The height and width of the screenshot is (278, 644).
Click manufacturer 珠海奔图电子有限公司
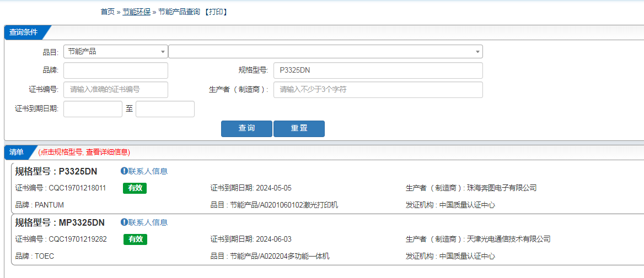[x=502, y=188]
